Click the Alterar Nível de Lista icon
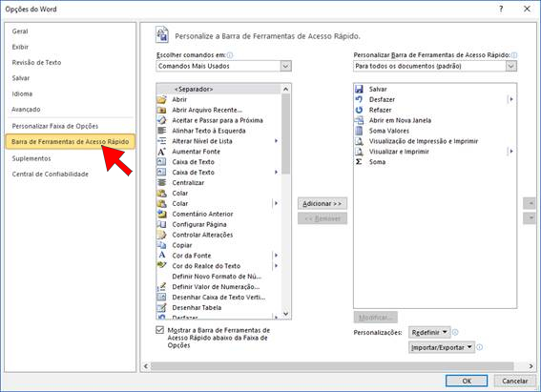 161,141
